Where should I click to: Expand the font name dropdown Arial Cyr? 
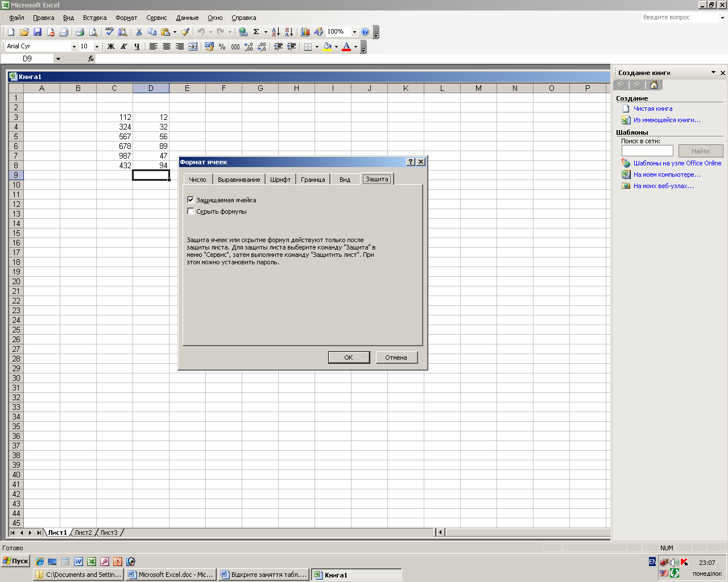coord(74,47)
